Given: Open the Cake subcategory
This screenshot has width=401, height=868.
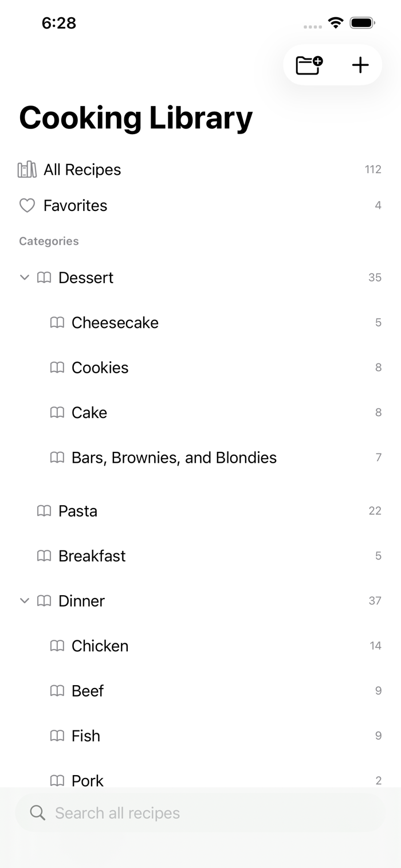Looking at the screenshot, I should pyautogui.click(x=200, y=413).
